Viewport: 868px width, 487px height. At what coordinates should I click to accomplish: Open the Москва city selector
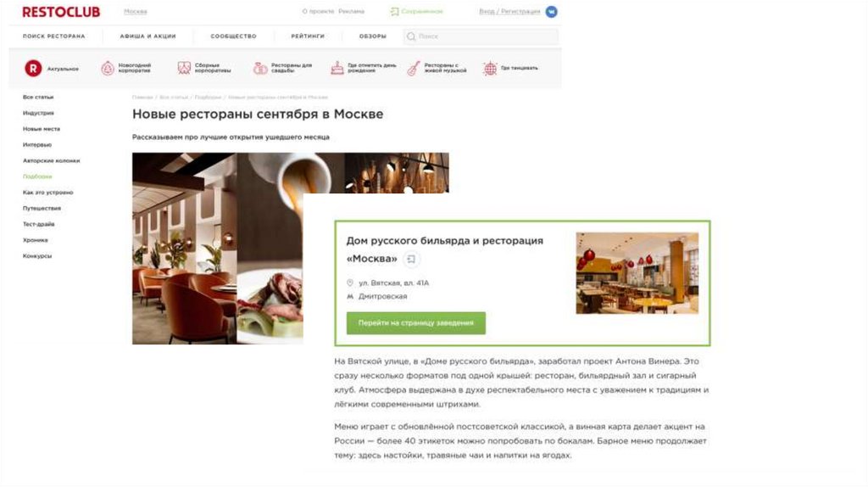136,12
